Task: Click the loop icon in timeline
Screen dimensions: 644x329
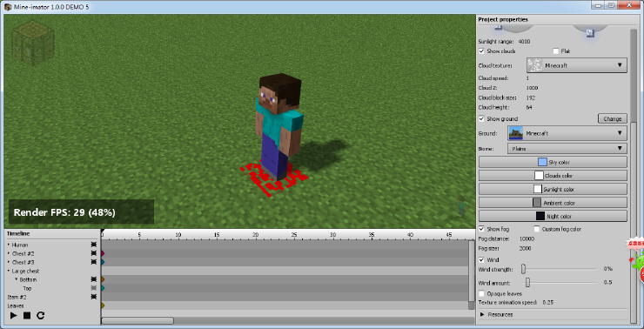Action: pos(40,315)
